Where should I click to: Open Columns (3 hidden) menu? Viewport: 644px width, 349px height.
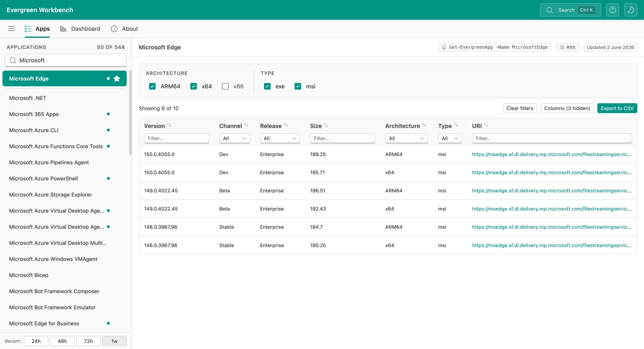click(x=567, y=108)
